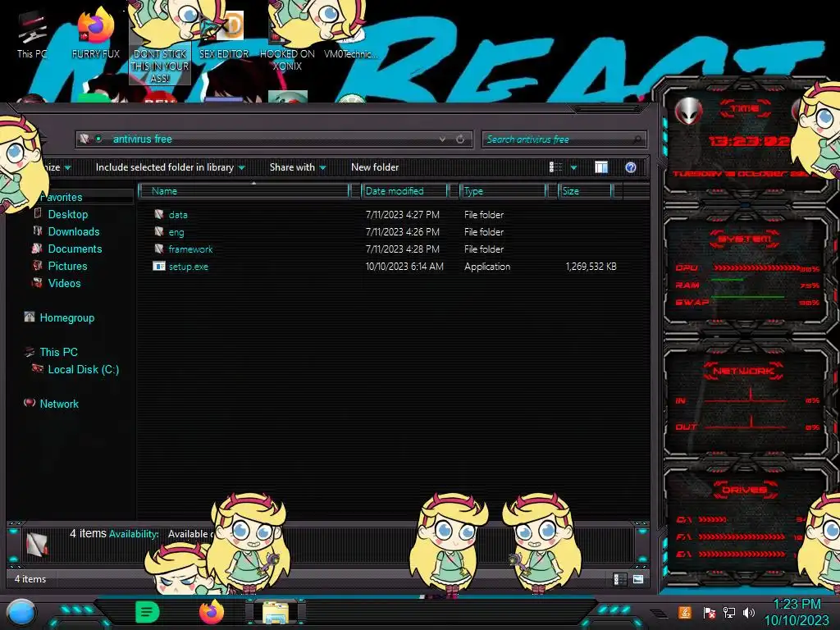
Task: Sort by Date modified column
Action: click(404, 190)
